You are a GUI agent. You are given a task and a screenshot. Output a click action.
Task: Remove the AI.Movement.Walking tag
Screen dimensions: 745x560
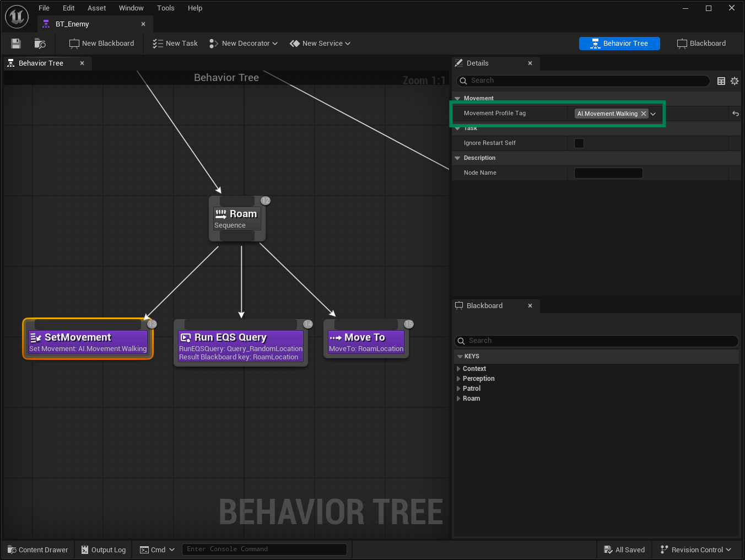644,114
